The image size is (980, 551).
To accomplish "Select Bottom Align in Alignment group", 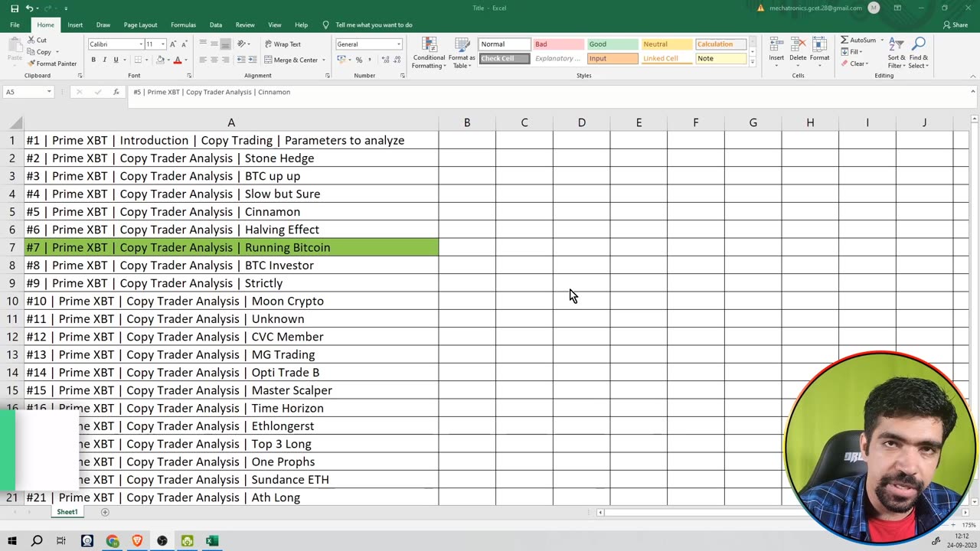I will coord(225,44).
